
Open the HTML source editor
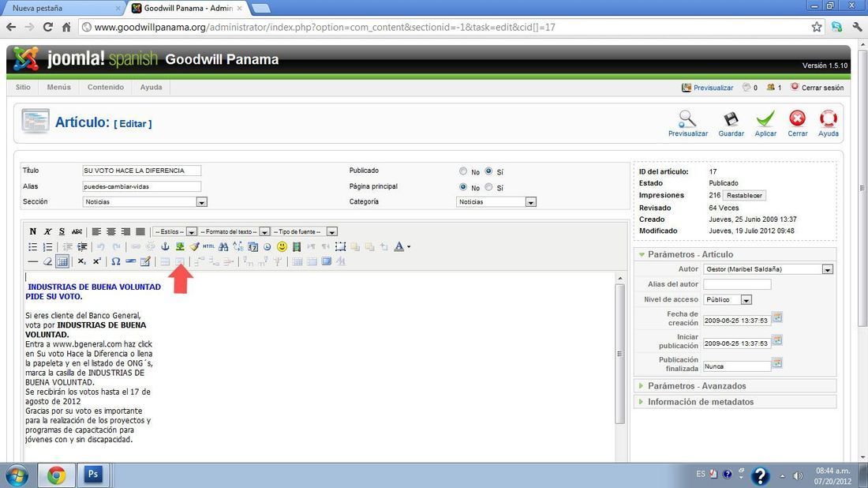coord(208,246)
